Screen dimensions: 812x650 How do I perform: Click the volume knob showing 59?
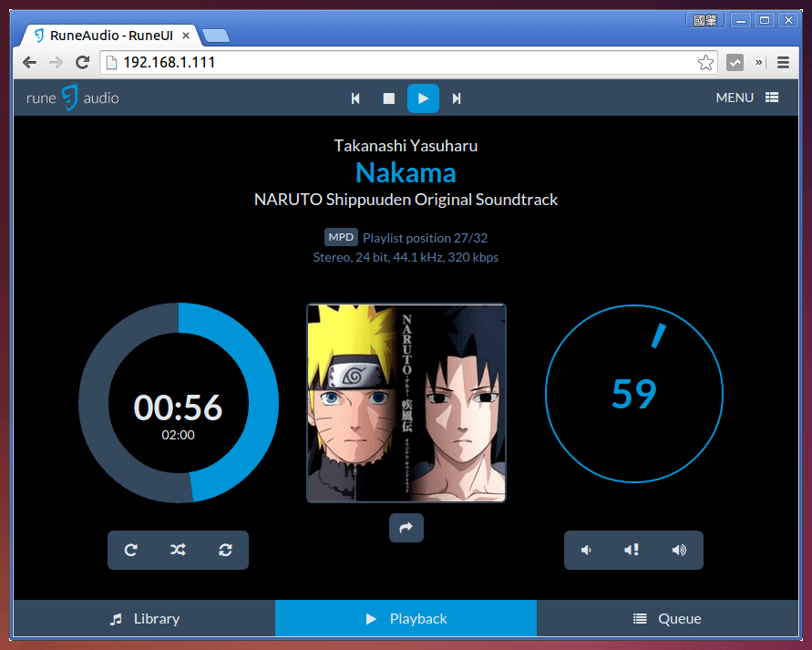tap(633, 394)
